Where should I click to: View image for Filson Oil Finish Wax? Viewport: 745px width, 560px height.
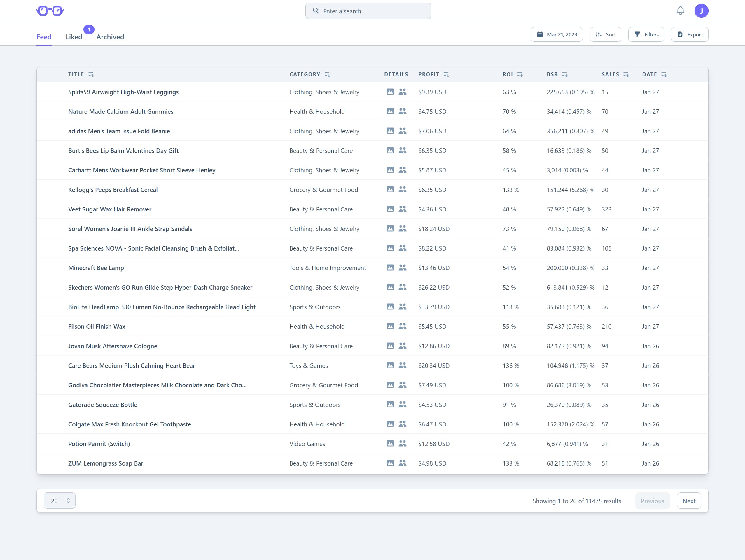pos(390,326)
